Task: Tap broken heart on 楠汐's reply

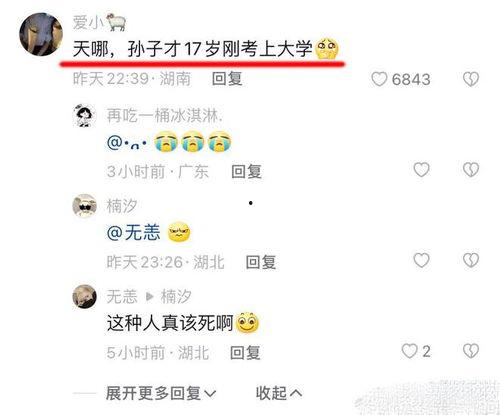Action: click(471, 260)
